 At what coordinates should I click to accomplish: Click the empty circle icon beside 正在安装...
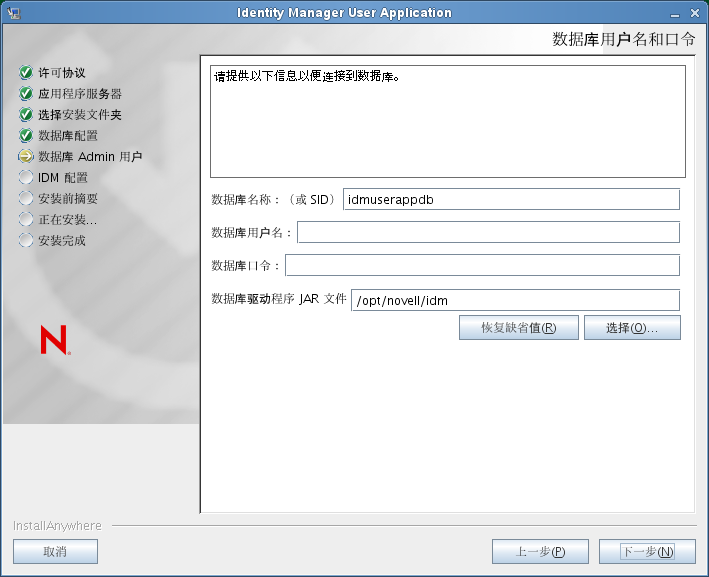coord(26,219)
